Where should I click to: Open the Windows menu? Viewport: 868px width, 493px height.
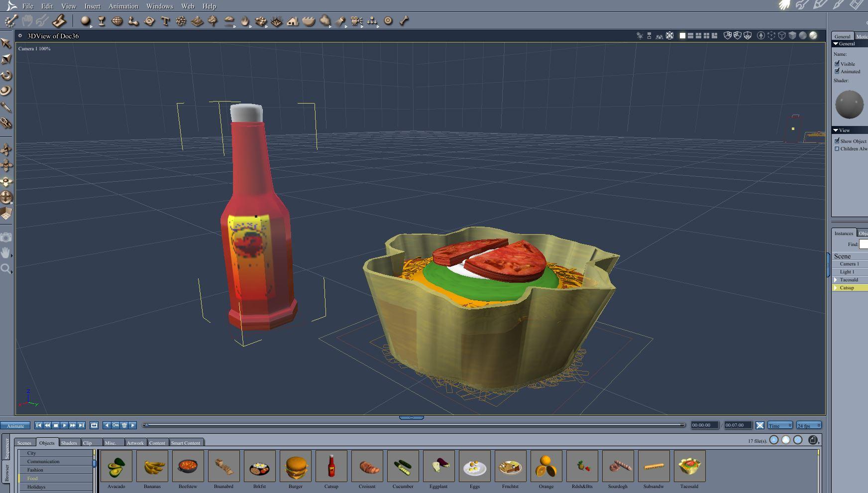[160, 6]
